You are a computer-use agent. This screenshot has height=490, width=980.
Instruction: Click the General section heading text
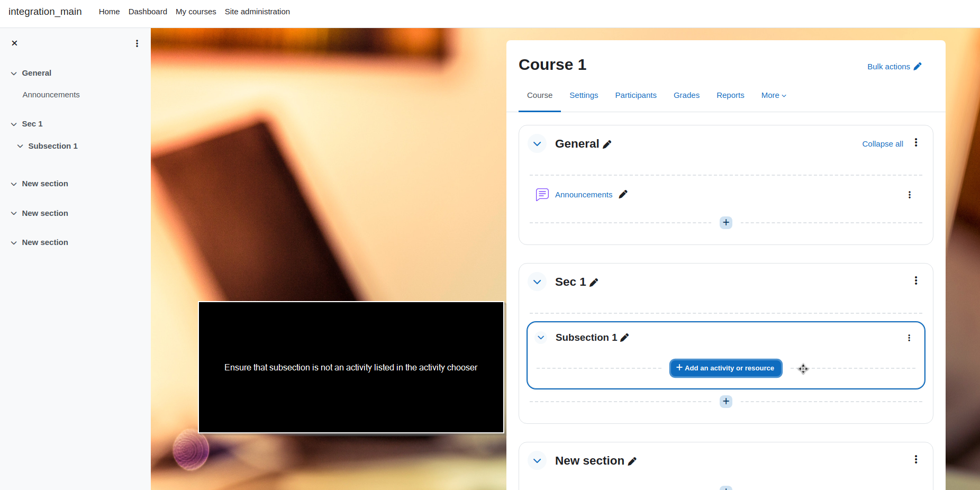click(577, 144)
